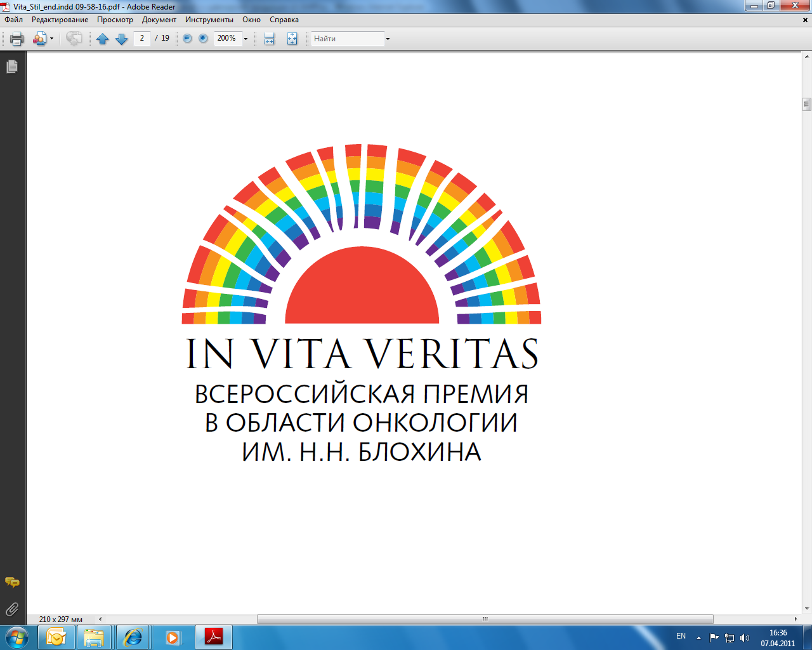Select the fit width scrolling icon
The image size is (812, 650).
click(x=270, y=39)
